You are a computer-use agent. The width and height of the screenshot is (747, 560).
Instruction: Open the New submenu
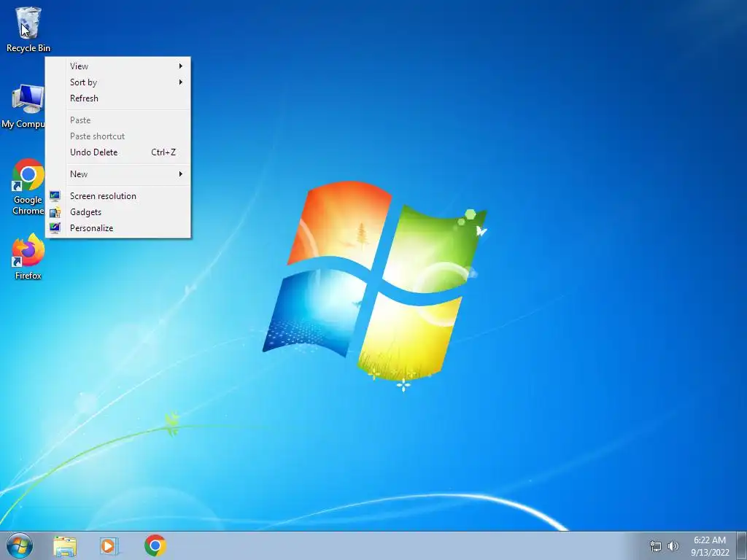[x=118, y=174]
